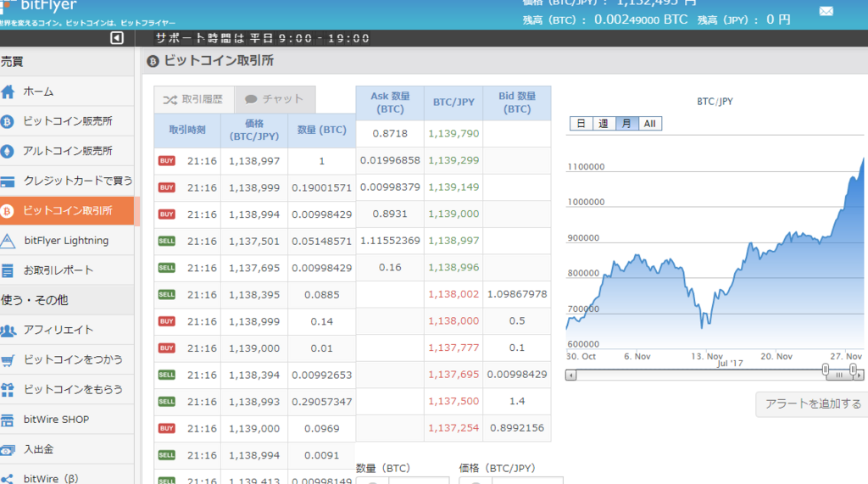Viewport: 868px width, 484px height.
Task: Collapse the sidebar with the arrow icon
Action: 117,37
